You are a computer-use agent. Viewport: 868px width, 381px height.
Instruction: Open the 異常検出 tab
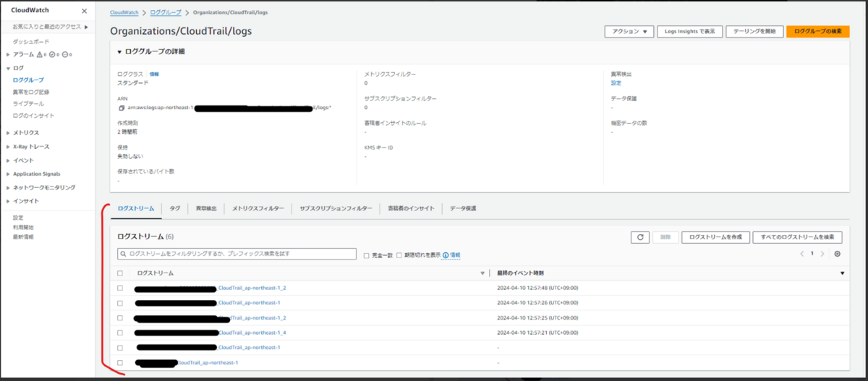click(x=206, y=208)
